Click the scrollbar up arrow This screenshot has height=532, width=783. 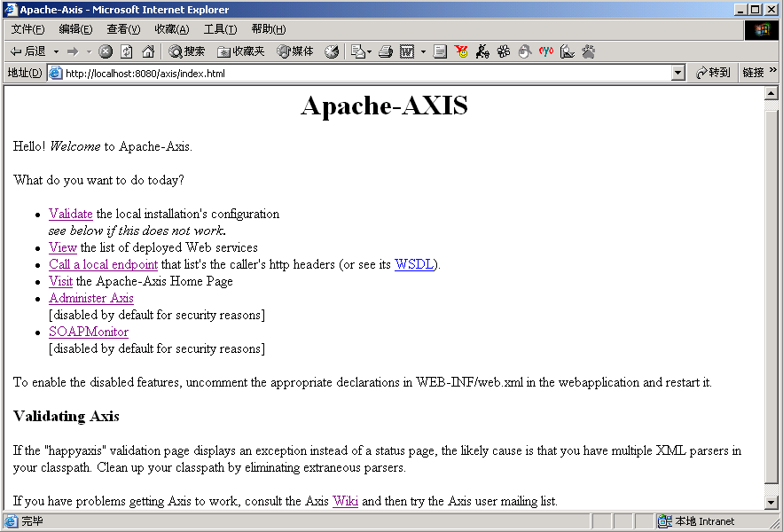771,93
